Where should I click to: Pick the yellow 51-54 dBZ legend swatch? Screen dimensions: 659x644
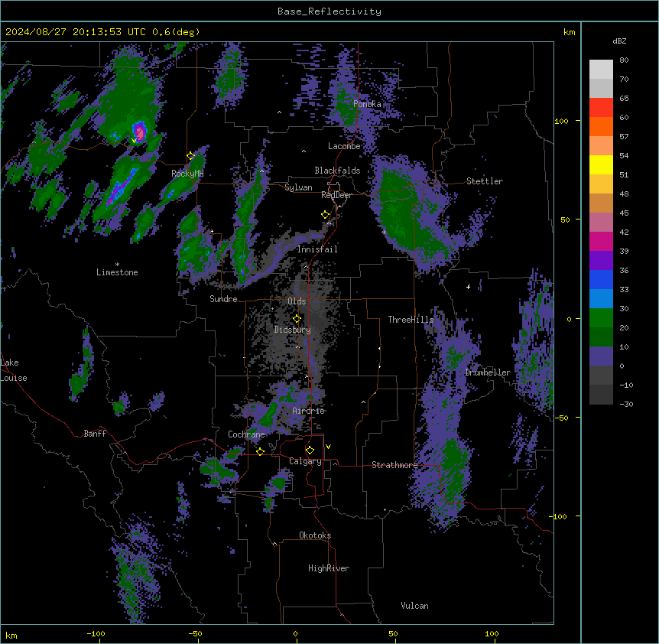[601, 164]
